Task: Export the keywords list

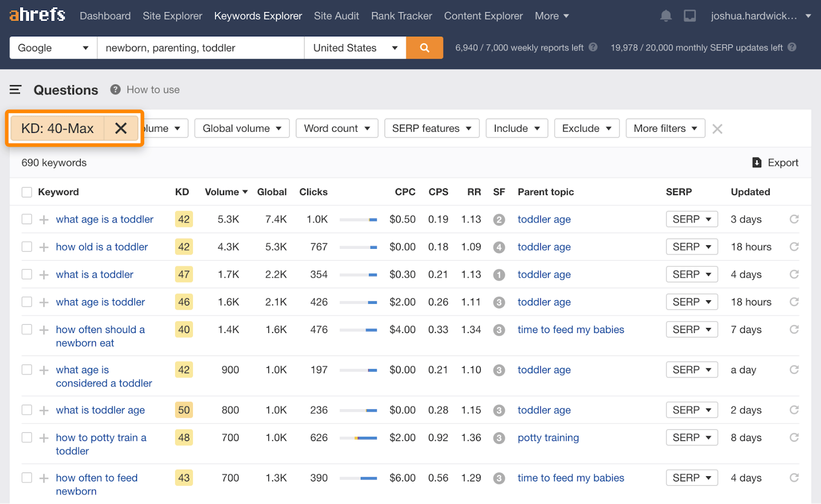Action: (x=775, y=163)
